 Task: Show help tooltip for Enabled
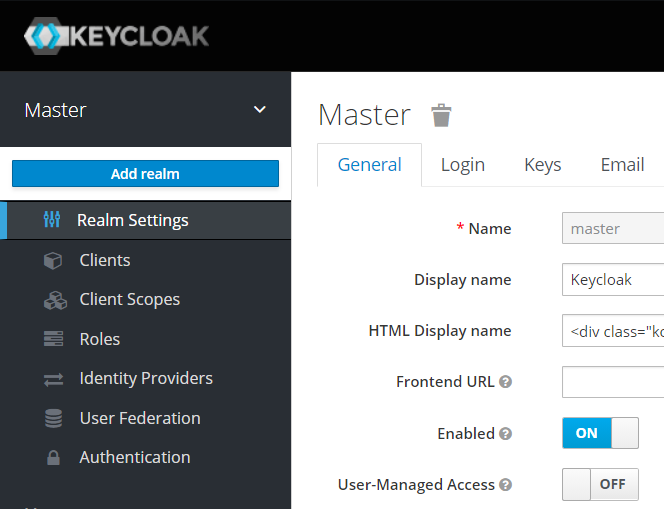(505, 434)
